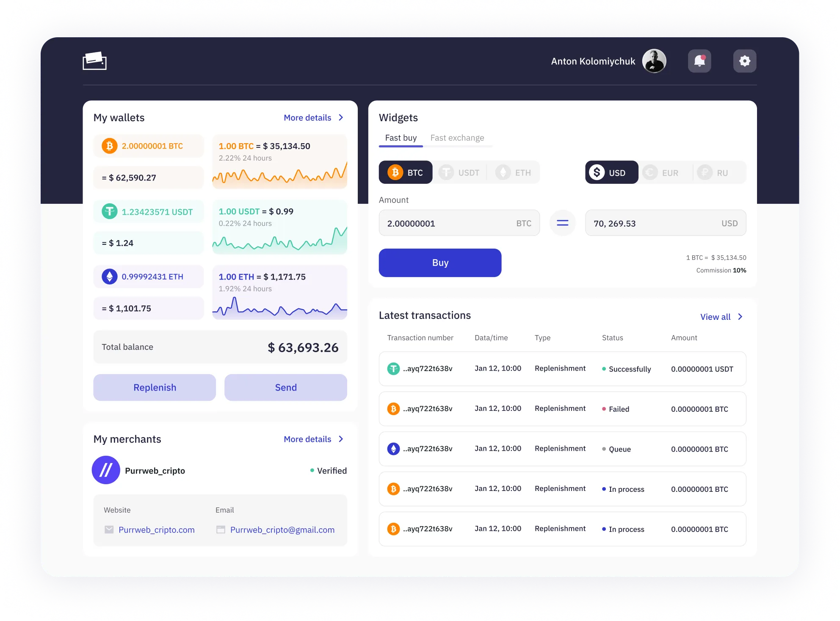Click the Purrweb_cripto merchant logo

[106, 470]
